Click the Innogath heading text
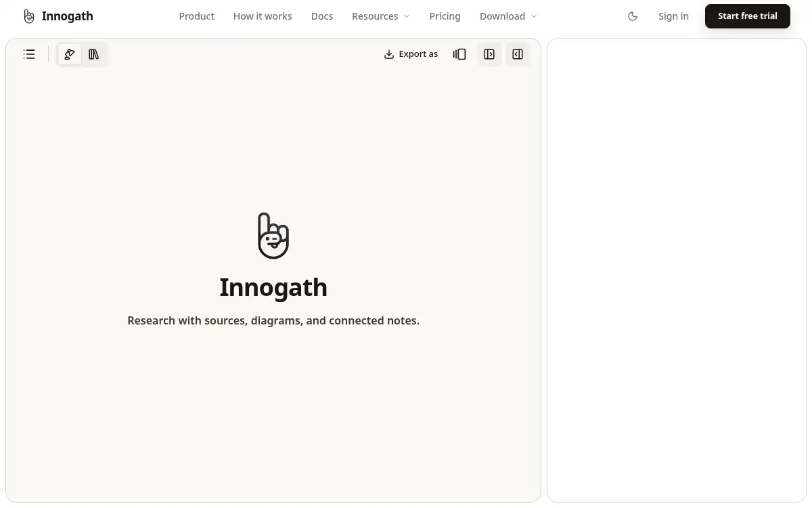 pos(273,287)
